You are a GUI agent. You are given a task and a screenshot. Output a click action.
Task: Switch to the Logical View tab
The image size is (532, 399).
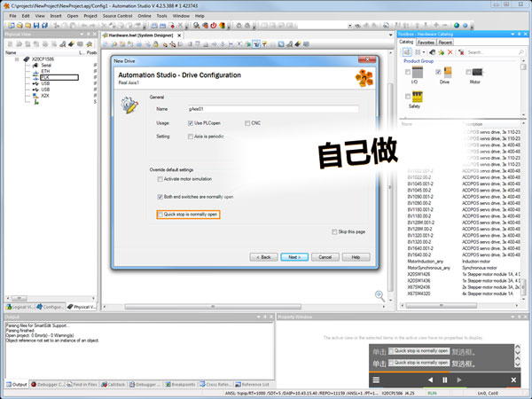[20, 307]
